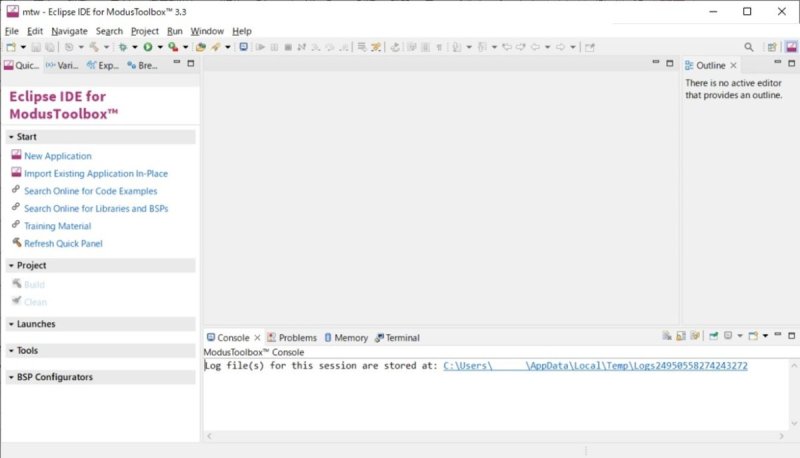
Task: Click the Pin Editor toolbar icon
Action: click(590, 47)
